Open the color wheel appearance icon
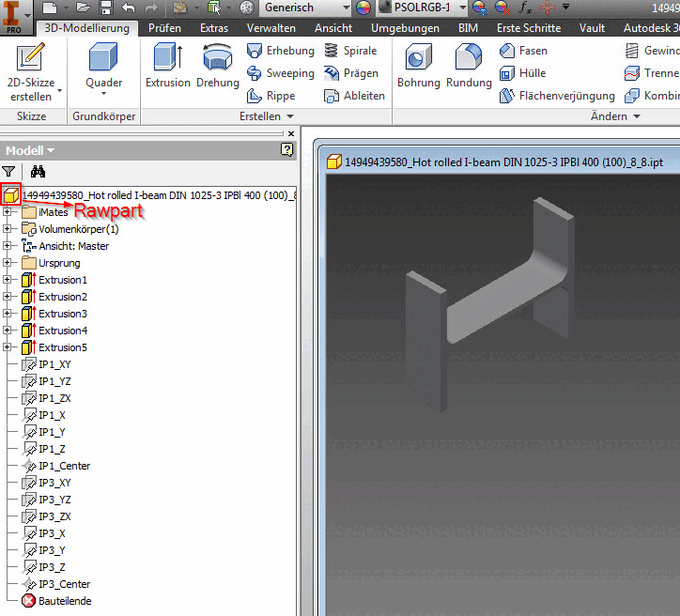Viewport: 680px width, 616px height. (x=363, y=8)
